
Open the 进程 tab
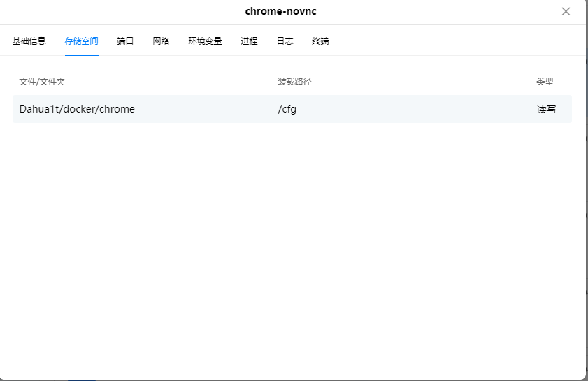coord(249,41)
